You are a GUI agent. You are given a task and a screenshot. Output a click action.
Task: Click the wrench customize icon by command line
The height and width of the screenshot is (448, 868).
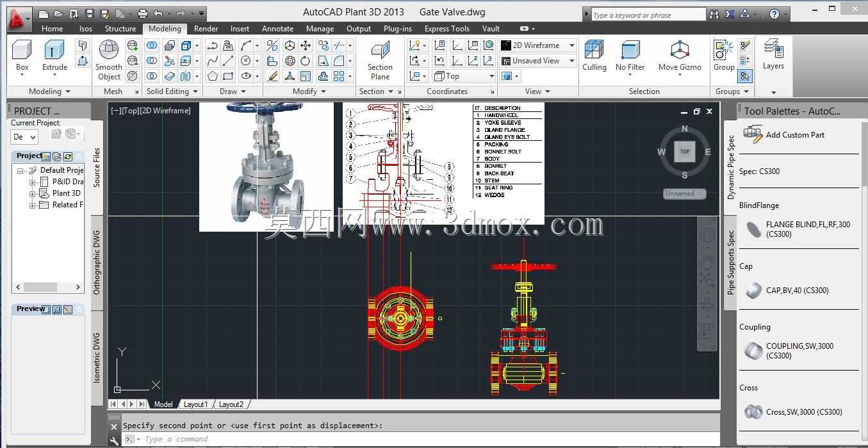click(114, 440)
